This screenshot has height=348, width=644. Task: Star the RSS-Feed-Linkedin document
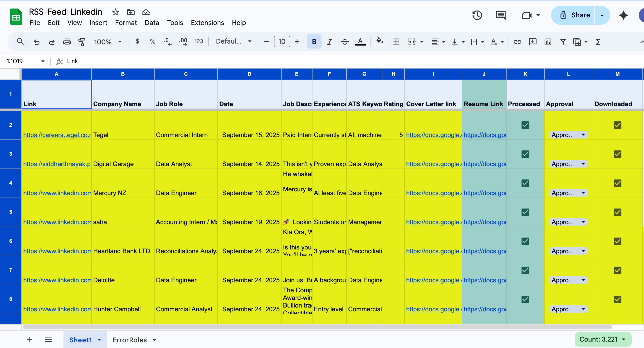115,12
